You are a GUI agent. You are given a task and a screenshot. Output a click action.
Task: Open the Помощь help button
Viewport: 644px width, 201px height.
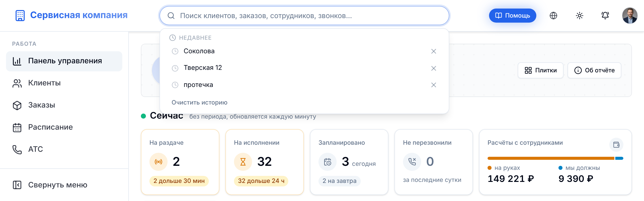pos(512,16)
